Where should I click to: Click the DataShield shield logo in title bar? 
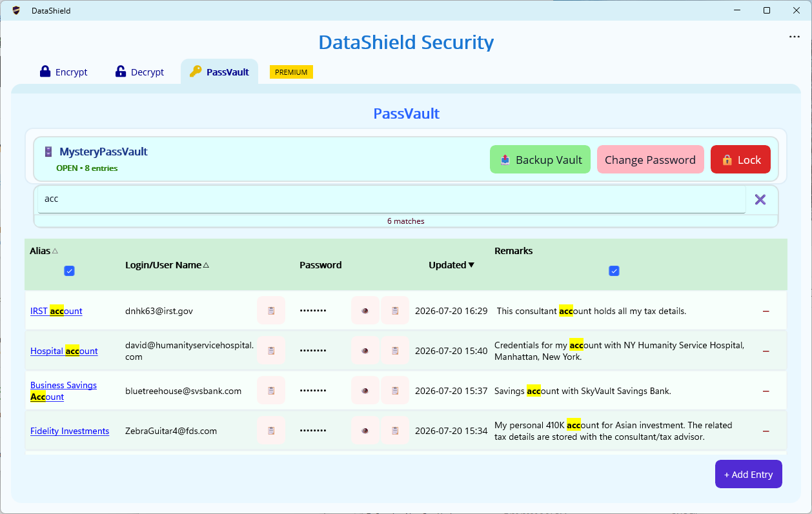tap(16, 10)
